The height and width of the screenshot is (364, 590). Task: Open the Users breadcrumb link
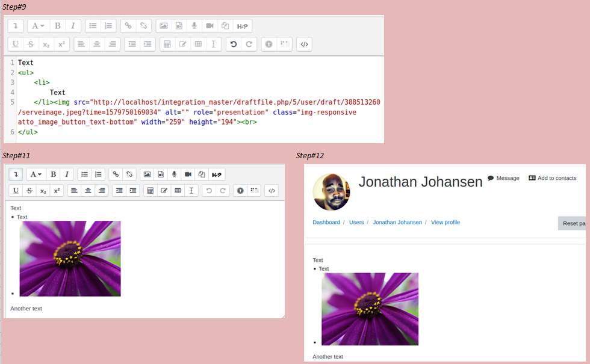click(x=356, y=222)
